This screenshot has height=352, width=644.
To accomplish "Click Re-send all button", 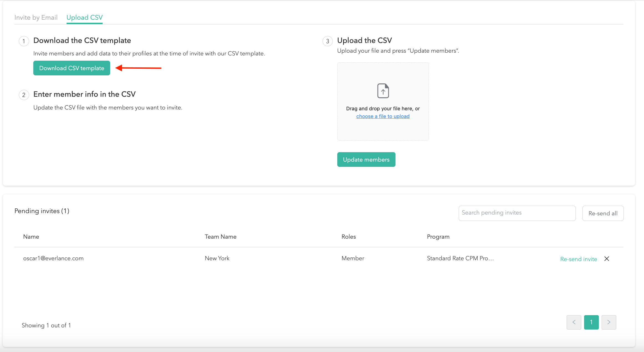I will (x=603, y=213).
